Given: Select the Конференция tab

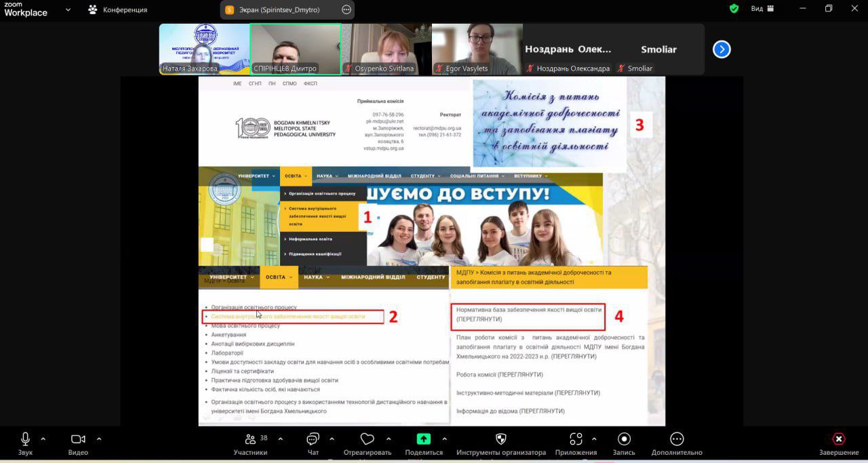Looking at the screenshot, I should tap(118, 10).
